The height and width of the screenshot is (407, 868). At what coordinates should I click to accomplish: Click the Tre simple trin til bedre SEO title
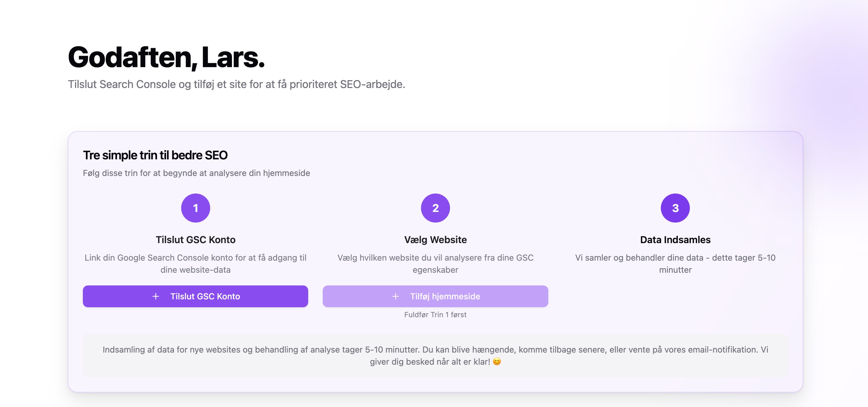coord(155,155)
